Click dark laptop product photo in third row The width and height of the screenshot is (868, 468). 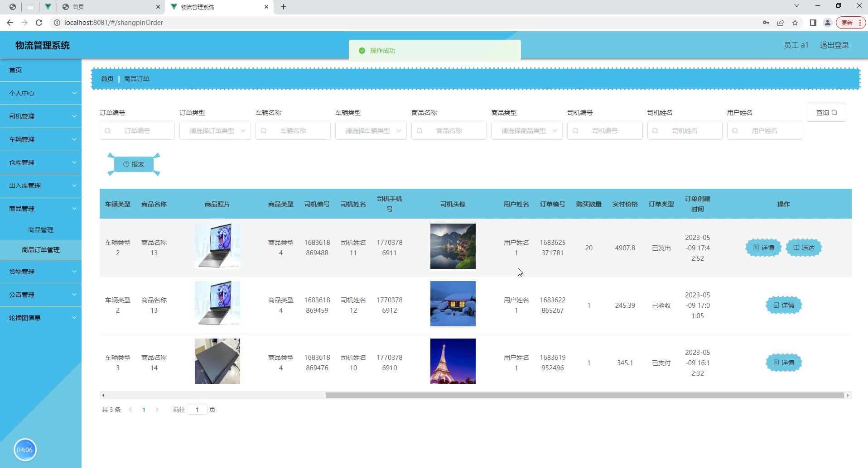[x=217, y=361]
